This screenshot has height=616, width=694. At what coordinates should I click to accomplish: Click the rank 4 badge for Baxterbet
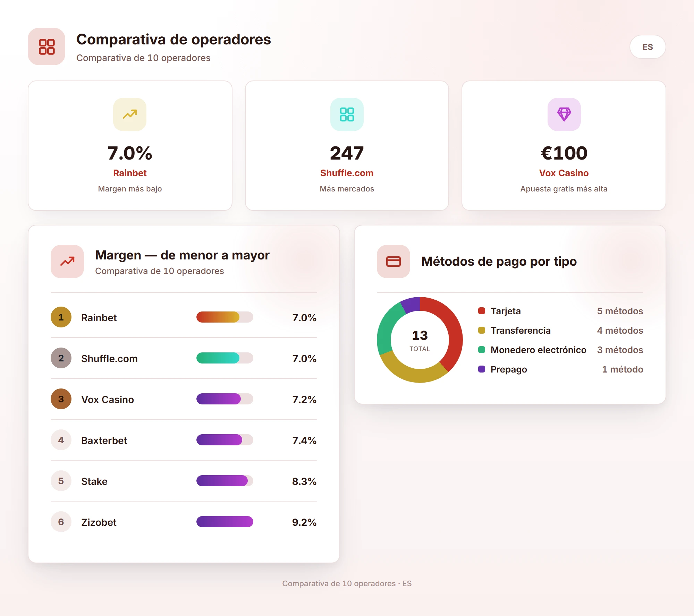pos(61,440)
